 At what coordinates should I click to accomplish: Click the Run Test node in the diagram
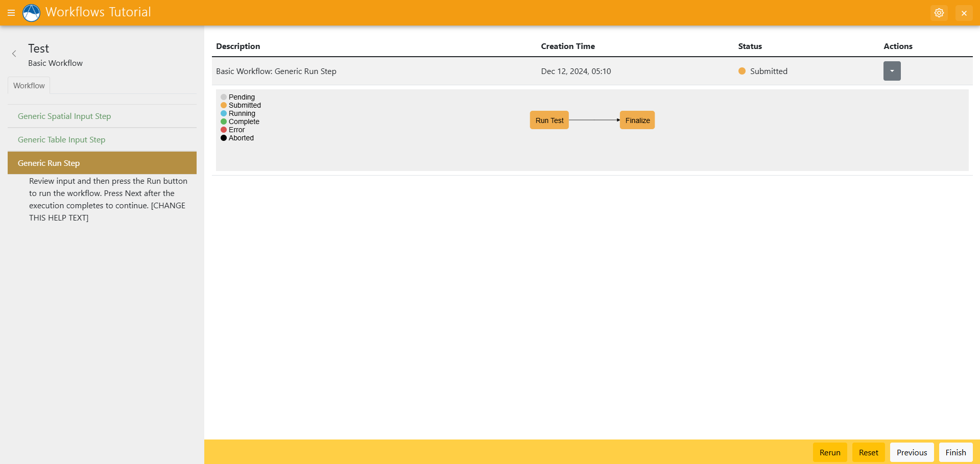549,120
